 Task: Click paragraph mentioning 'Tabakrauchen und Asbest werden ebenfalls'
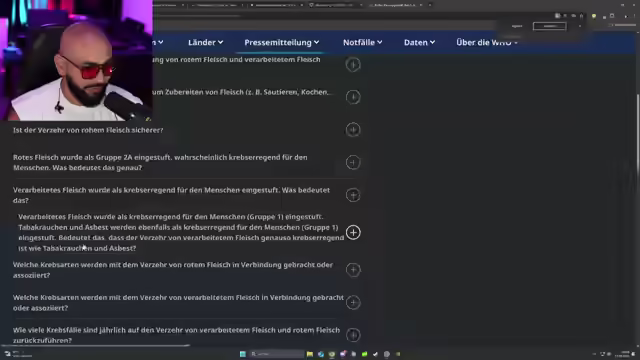[181, 232]
